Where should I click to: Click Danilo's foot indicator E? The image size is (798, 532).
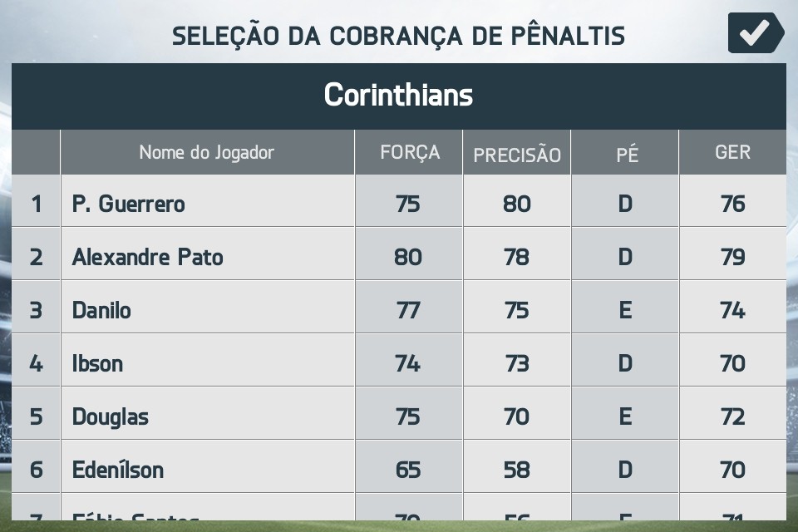(x=625, y=310)
